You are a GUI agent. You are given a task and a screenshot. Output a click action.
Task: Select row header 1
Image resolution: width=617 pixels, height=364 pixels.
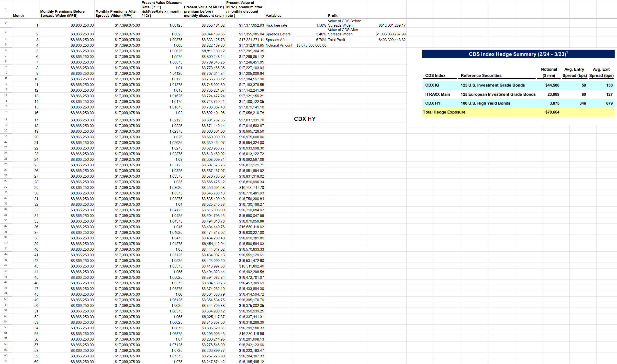click(6, 9)
